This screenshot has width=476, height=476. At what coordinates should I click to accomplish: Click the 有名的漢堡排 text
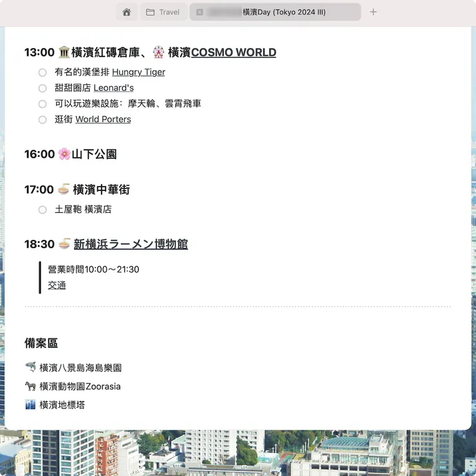82,72
